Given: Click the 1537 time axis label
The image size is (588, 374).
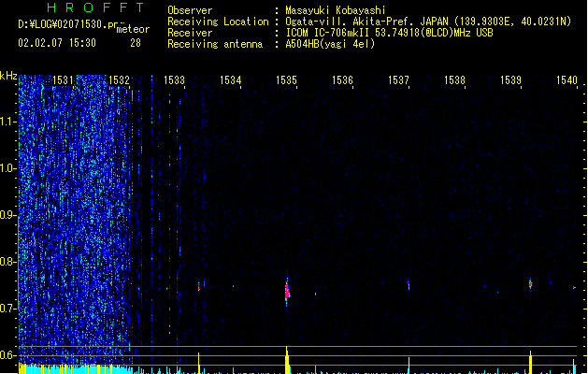Looking at the screenshot, I should click(398, 80).
